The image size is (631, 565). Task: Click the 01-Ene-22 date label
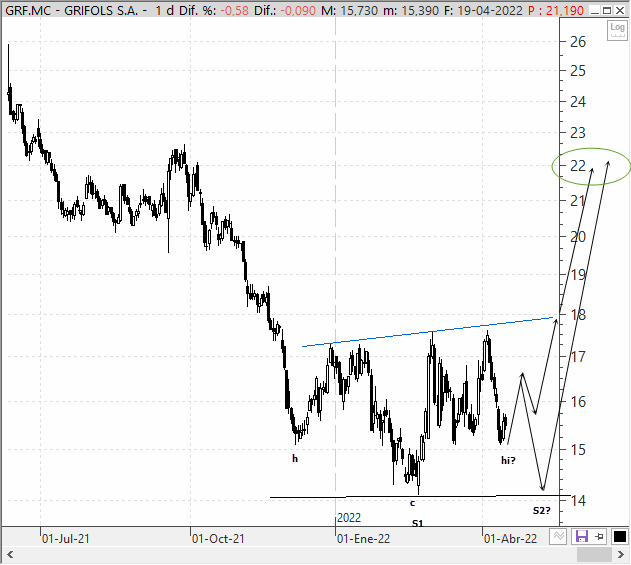[363, 538]
